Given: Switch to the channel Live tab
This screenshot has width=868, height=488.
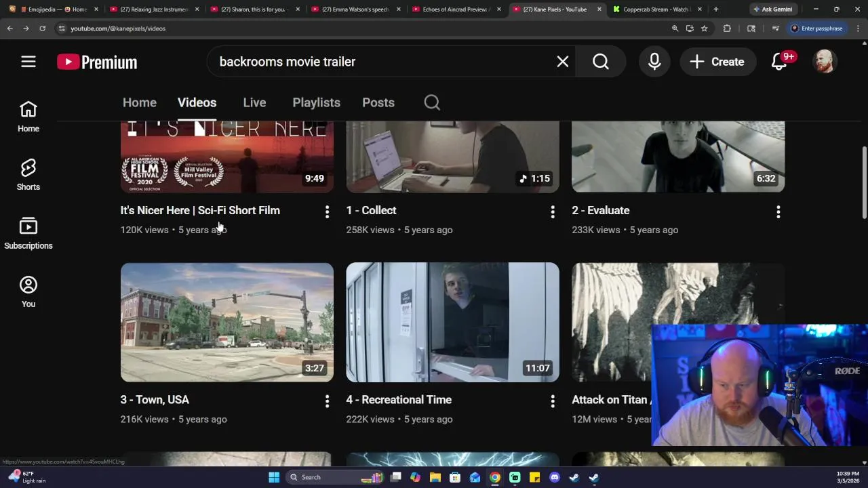Looking at the screenshot, I should tap(254, 102).
